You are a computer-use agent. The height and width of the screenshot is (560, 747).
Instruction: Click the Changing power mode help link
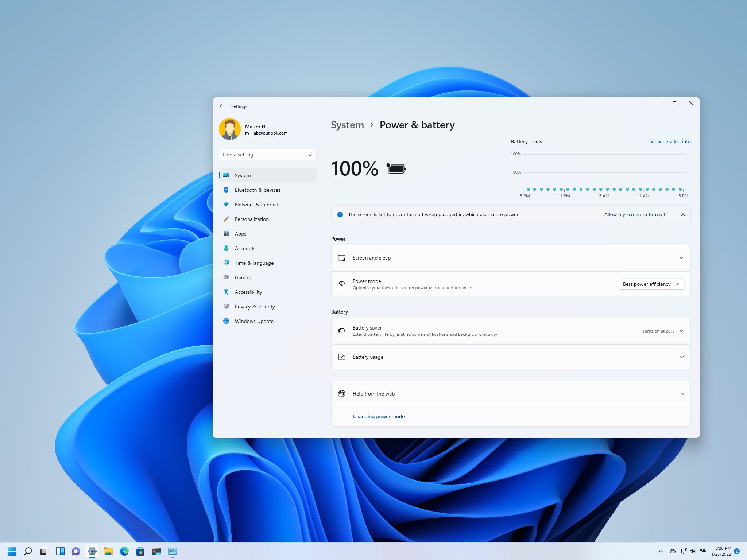378,416
